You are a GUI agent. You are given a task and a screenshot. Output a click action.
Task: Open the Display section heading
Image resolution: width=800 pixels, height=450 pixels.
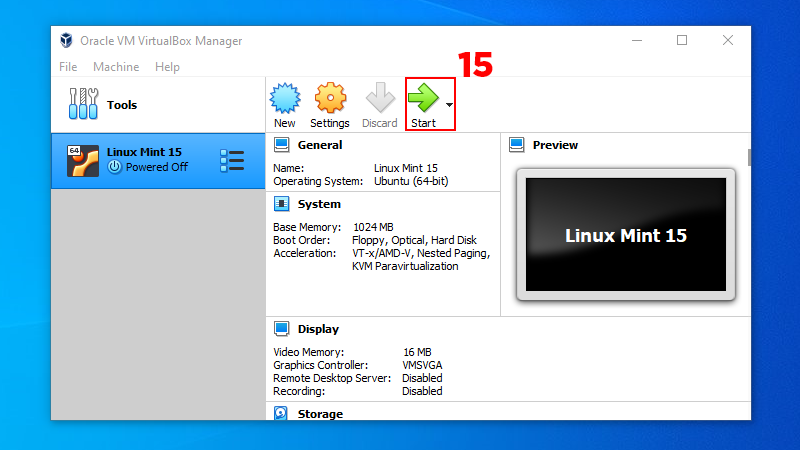pos(318,329)
